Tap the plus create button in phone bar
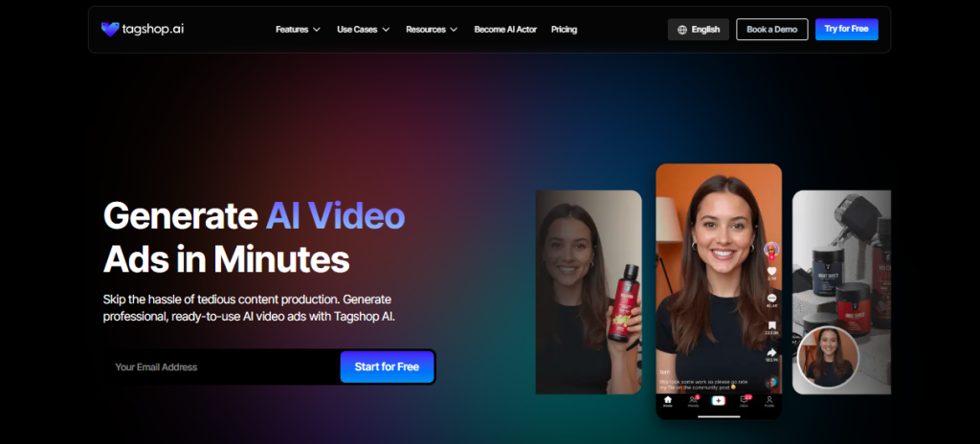The image size is (980, 444). [x=719, y=400]
